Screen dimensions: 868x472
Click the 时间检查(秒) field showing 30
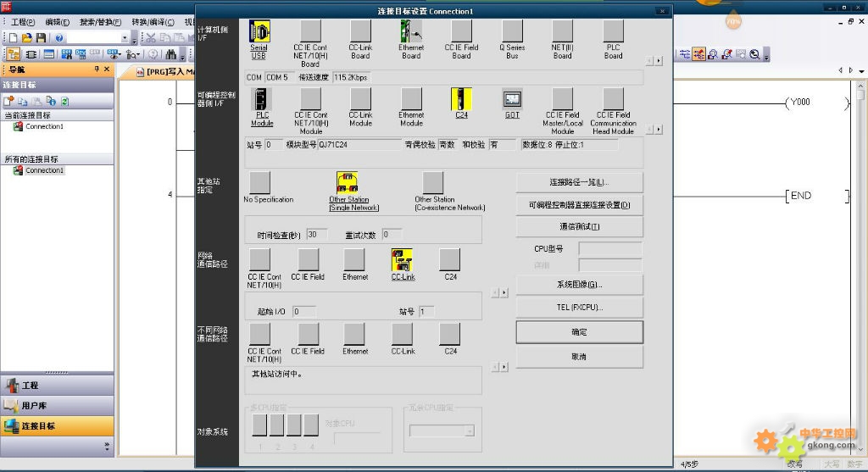317,235
